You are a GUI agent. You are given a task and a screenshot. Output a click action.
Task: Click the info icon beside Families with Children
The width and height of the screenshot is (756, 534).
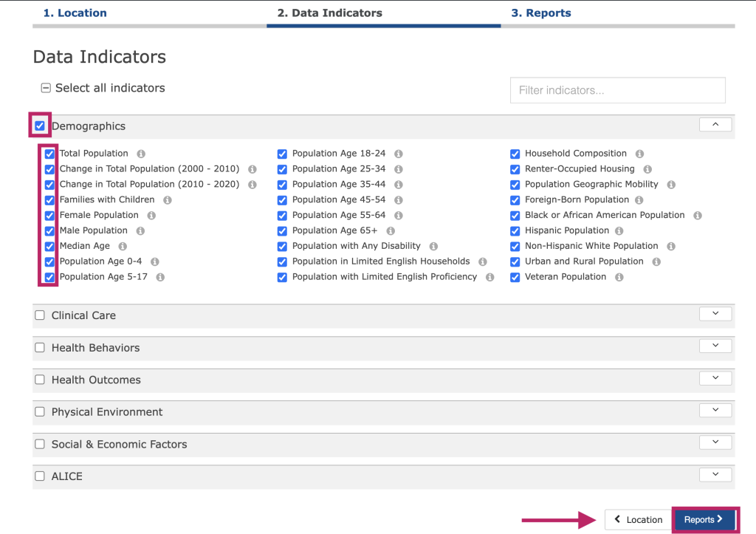click(168, 199)
